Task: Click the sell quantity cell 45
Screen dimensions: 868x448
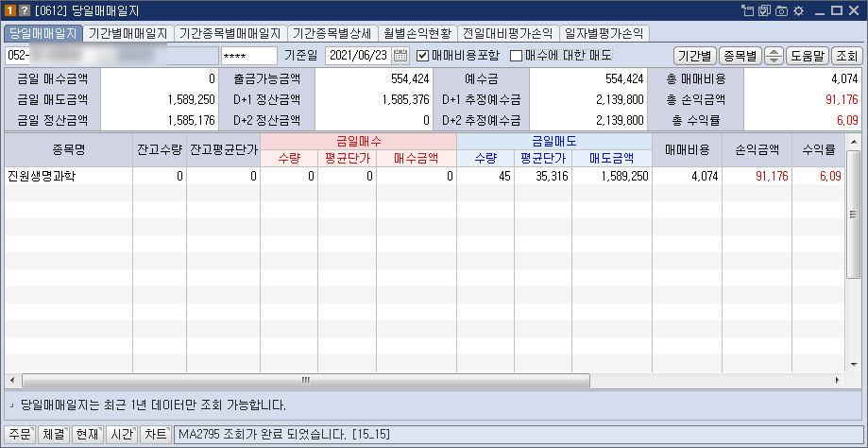Action: pos(485,176)
